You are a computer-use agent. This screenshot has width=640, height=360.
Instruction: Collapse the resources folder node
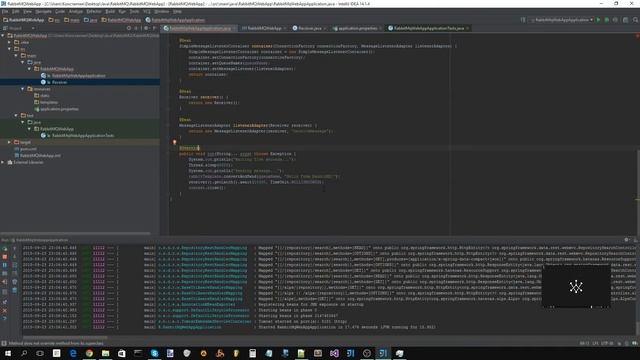click(x=22, y=89)
